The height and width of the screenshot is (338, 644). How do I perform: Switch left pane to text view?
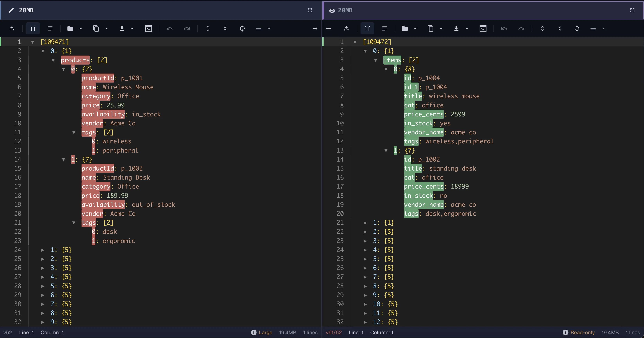pos(50,28)
